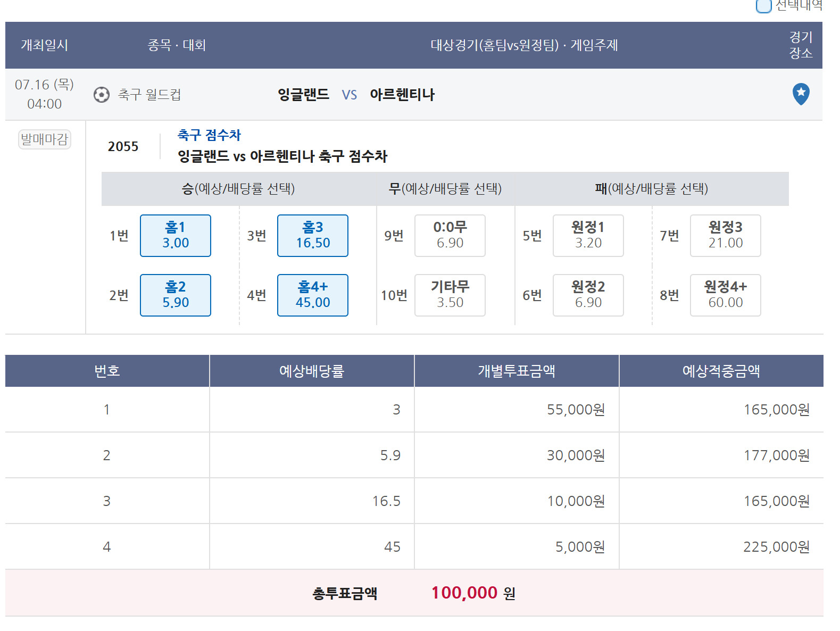Screen dimensions: 840x631
Task: Click the stadium location star pin icon
Action: [801, 94]
